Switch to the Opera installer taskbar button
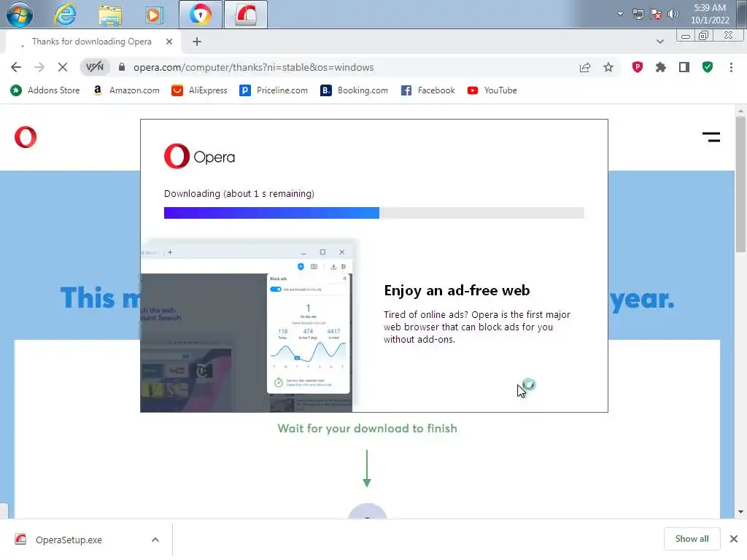The height and width of the screenshot is (560, 747). point(246,15)
